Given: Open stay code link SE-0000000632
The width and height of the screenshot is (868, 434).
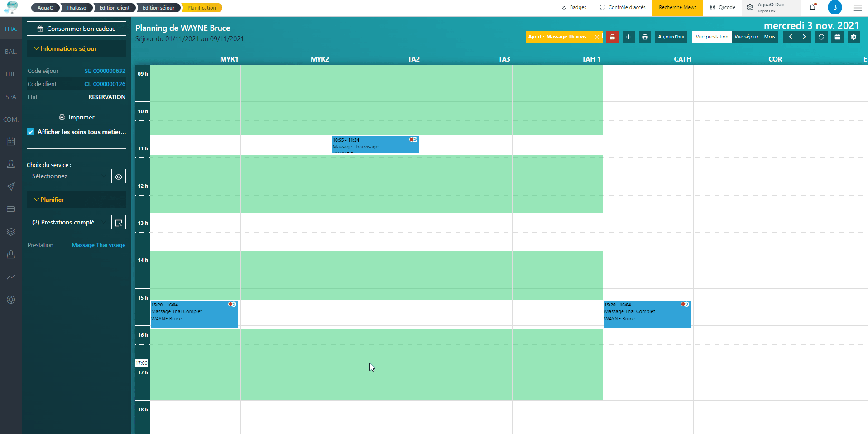Looking at the screenshot, I should click(105, 71).
